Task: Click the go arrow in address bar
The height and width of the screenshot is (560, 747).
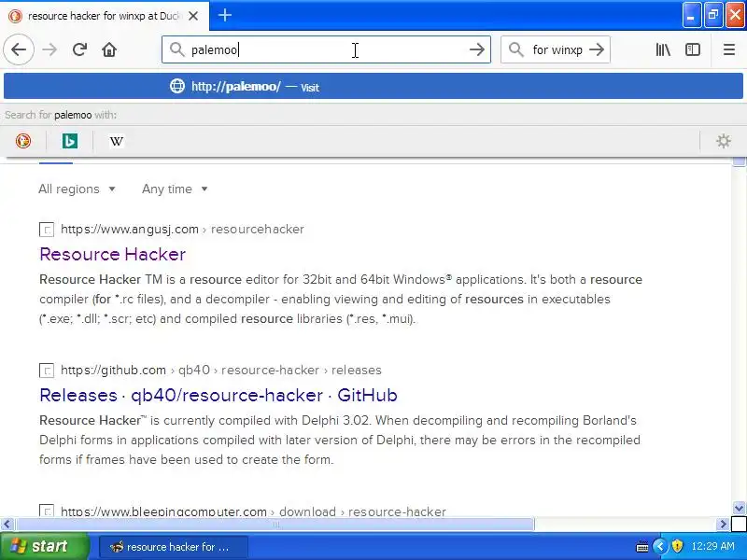Action: pyautogui.click(x=476, y=49)
